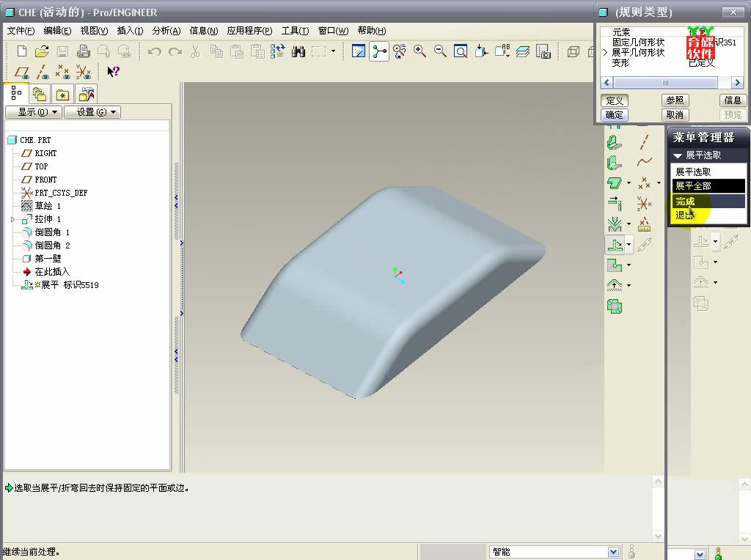Choose 完成 in menu manager
The width and height of the screenshot is (751, 560).
pyautogui.click(x=708, y=202)
